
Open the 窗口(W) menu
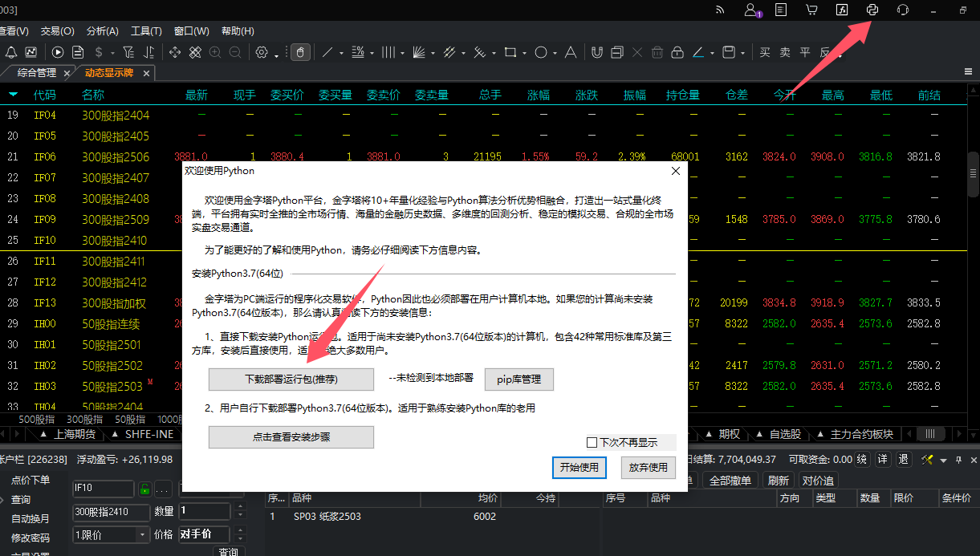(x=191, y=30)
